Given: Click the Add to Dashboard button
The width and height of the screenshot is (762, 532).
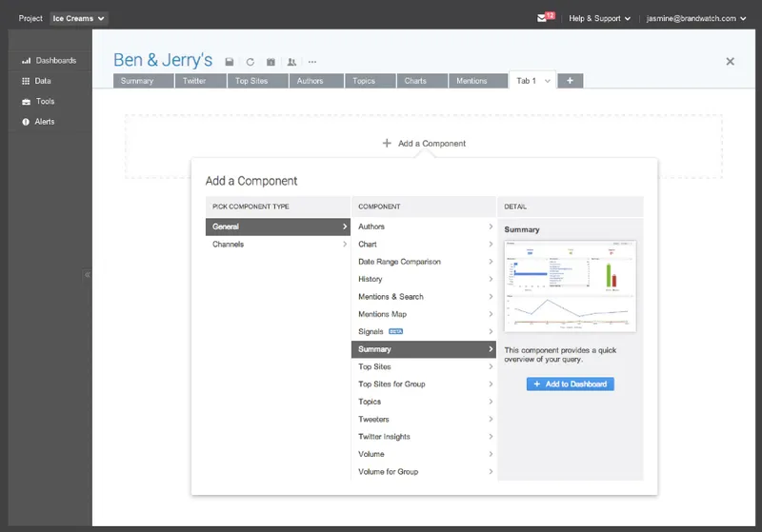Looking at the screenshot, I should [570, 384].
